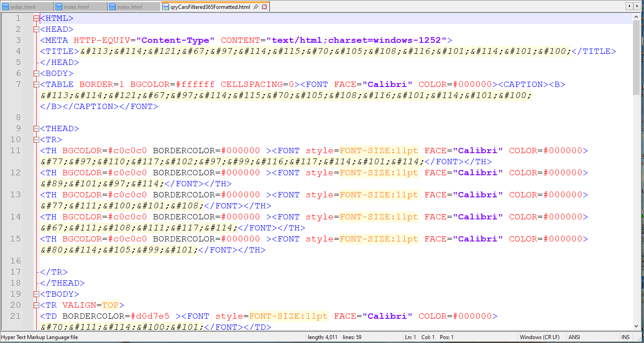
Task: Click the 'TOP' VALIGN value
Action: tap(110, 305)
